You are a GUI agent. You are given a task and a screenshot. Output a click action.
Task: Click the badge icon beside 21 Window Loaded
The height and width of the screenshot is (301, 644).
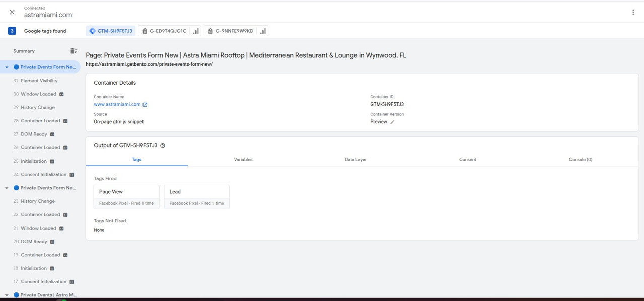click(x=61, y=228)
